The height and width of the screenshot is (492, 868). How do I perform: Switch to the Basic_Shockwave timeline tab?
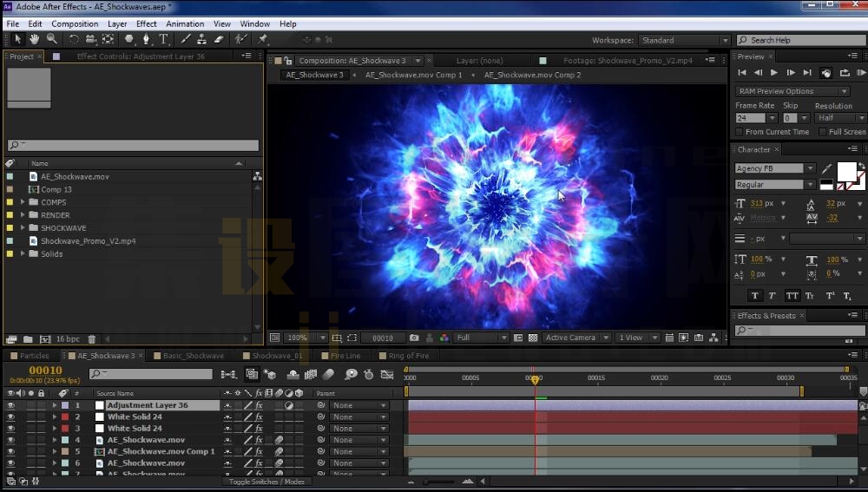click(194, 356)
